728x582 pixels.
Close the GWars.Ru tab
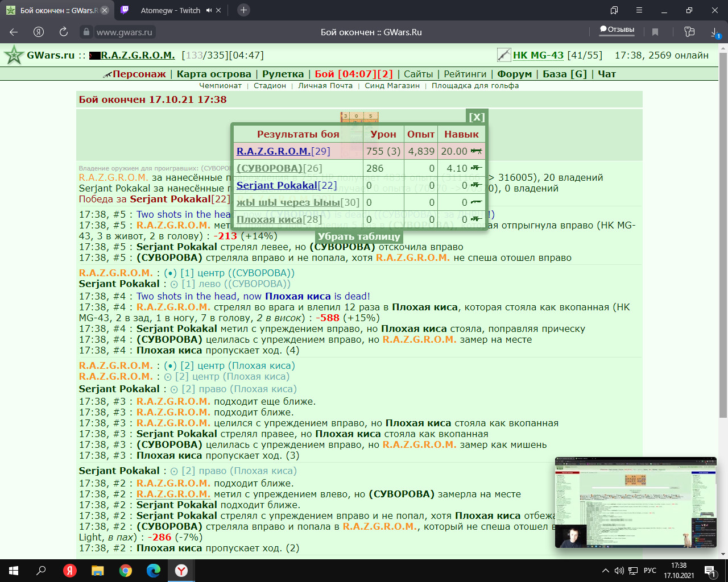coord(105,10)
